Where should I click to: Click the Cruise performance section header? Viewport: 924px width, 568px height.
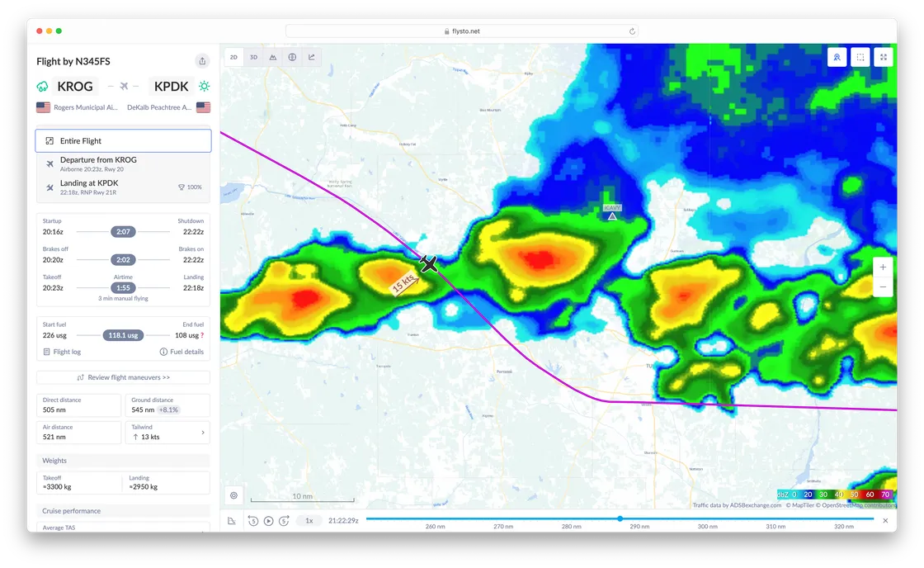click(123, 511)
